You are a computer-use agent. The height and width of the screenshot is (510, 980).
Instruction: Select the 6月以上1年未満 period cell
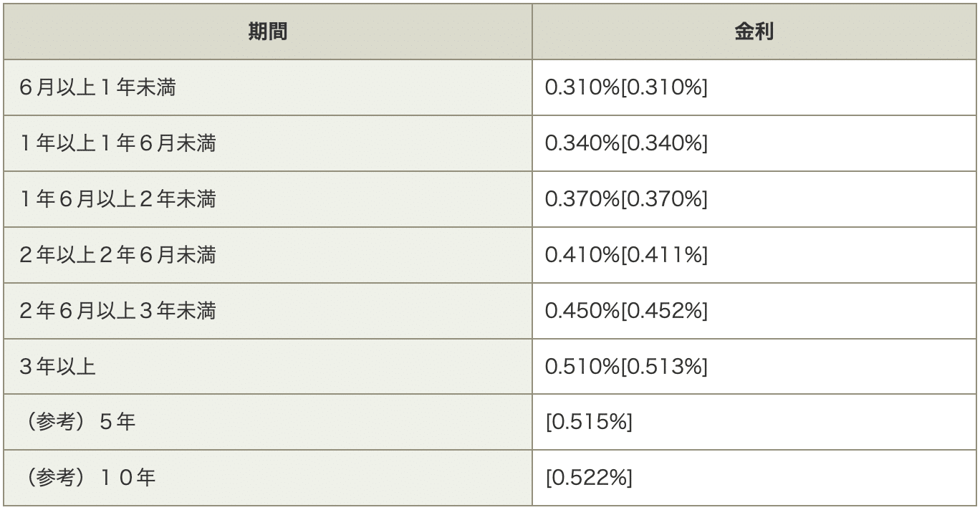click(x=98, y=87)
